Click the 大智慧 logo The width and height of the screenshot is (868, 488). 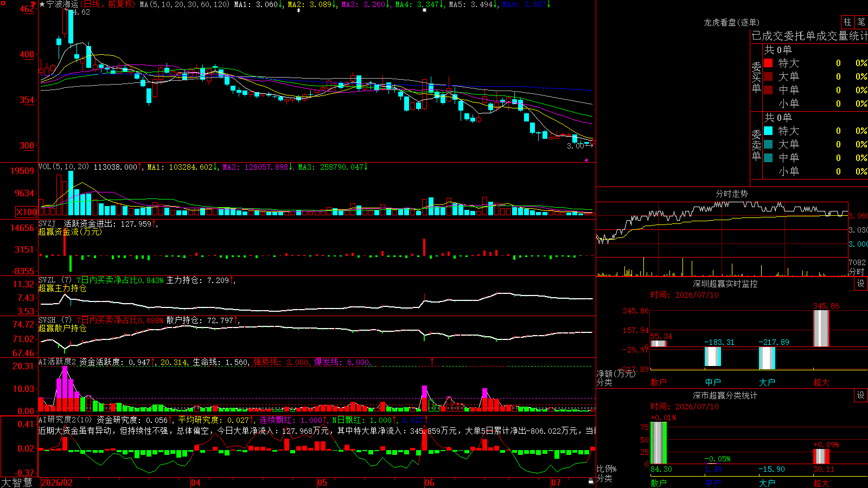[x=17, y=483]
